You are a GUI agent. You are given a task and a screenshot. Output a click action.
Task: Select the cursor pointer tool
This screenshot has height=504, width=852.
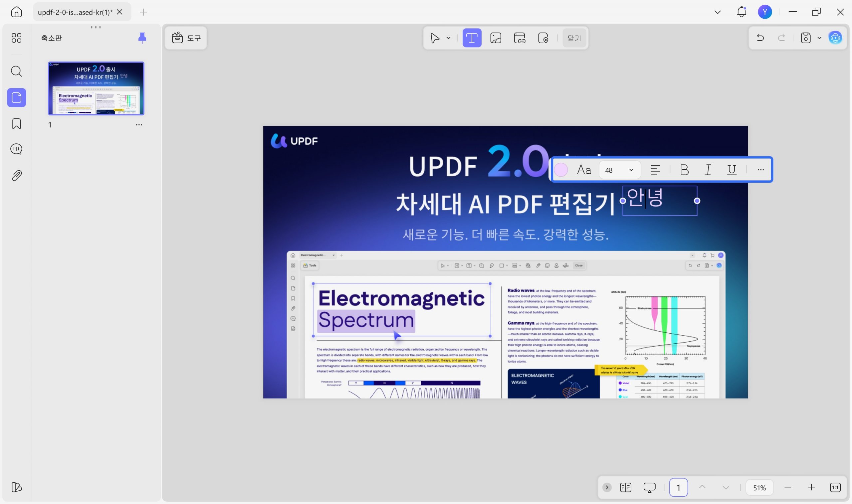pyautogui.click(x=435, y=38)
